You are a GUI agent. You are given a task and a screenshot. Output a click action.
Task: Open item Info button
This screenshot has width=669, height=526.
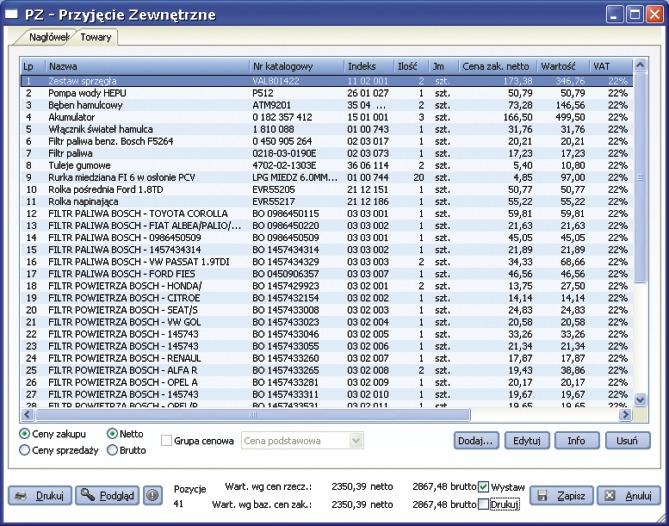577,441
